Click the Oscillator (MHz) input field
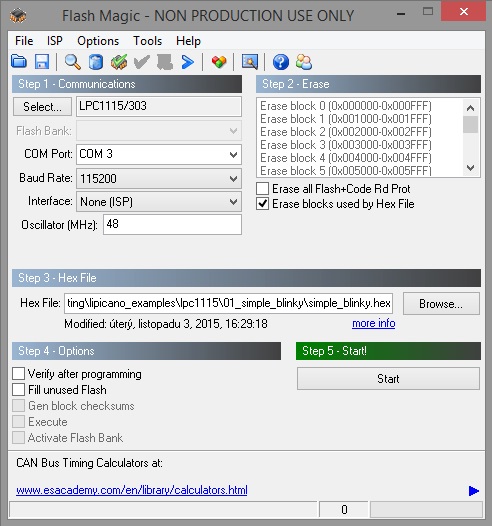The image size is (492, 526). coord(172,224)
